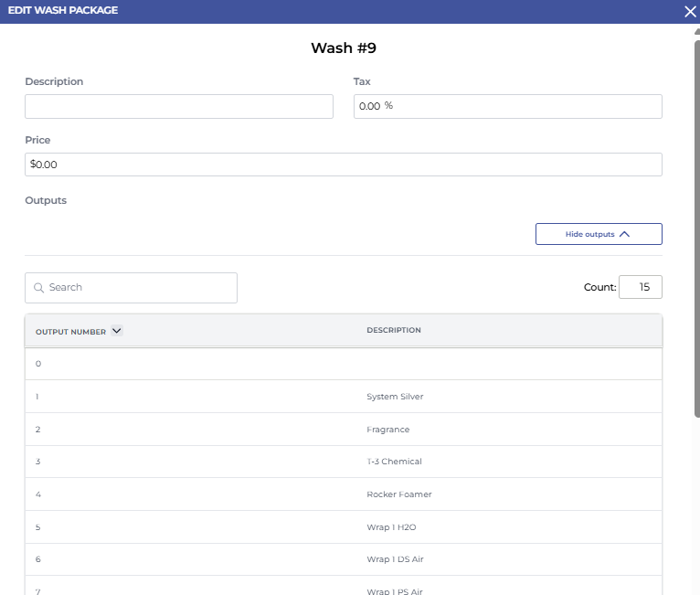Select the System Silver output row
The height and width of the screenshot is (595, 700).
343,397
